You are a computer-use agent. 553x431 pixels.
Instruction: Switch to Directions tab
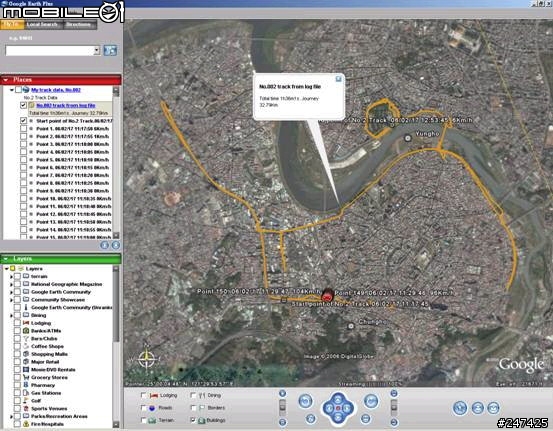tap(79, 24)
